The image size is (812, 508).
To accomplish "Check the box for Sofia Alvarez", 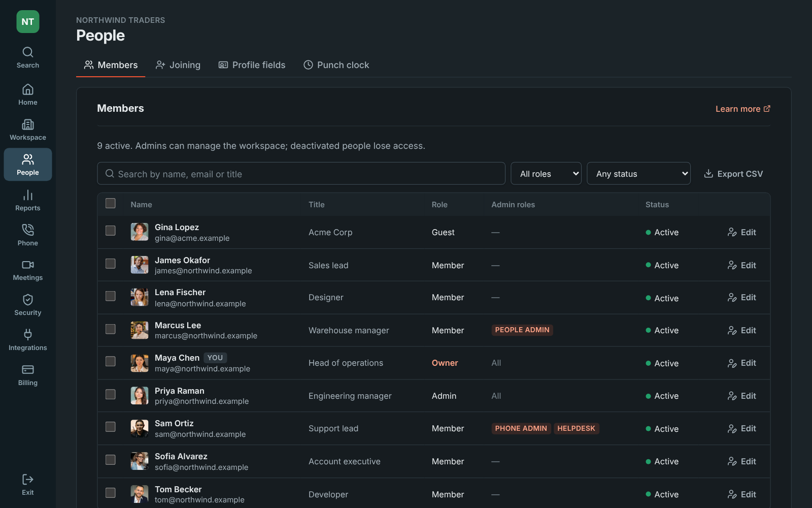I will (x=111, y=460).
